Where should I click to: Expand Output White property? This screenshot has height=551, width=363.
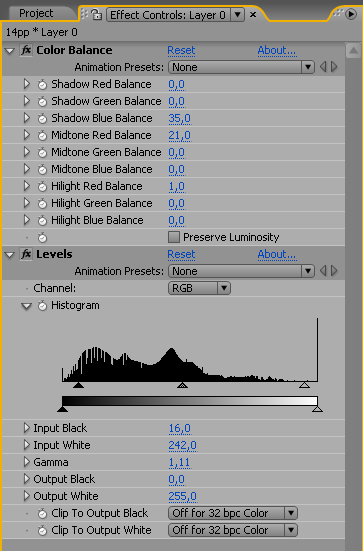(x=27, y=496)
